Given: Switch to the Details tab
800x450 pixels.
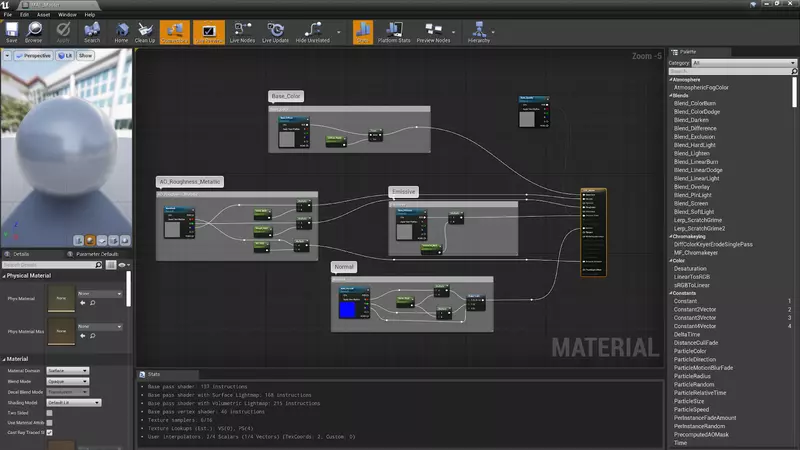Looking at the screenshot, I should coord(21,254).
